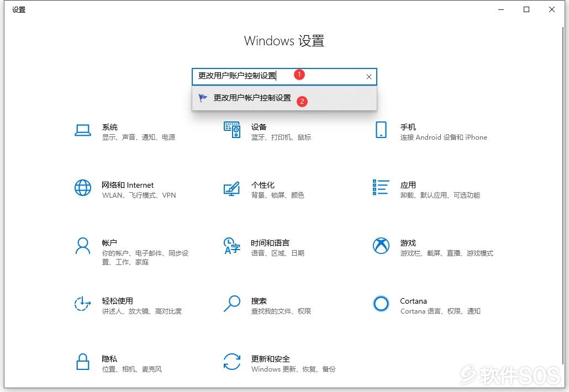569x392 pixels.
Task: Click description 显示、声音、通知、电源
Action: (x=139, y=137)
